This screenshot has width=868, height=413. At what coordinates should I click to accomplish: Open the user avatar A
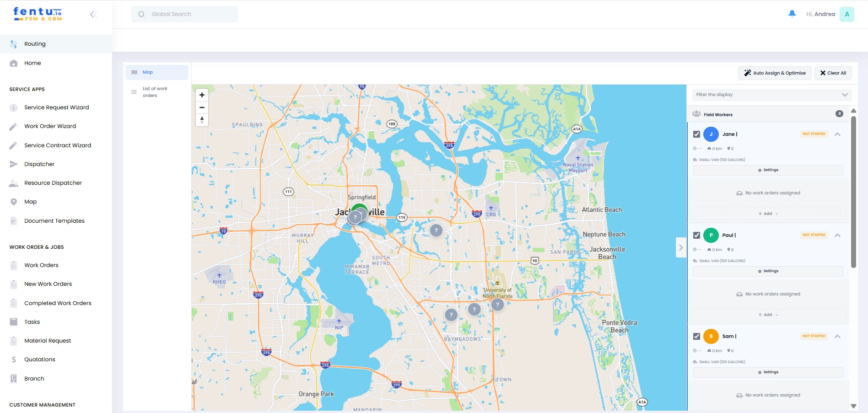click(847, 14)
